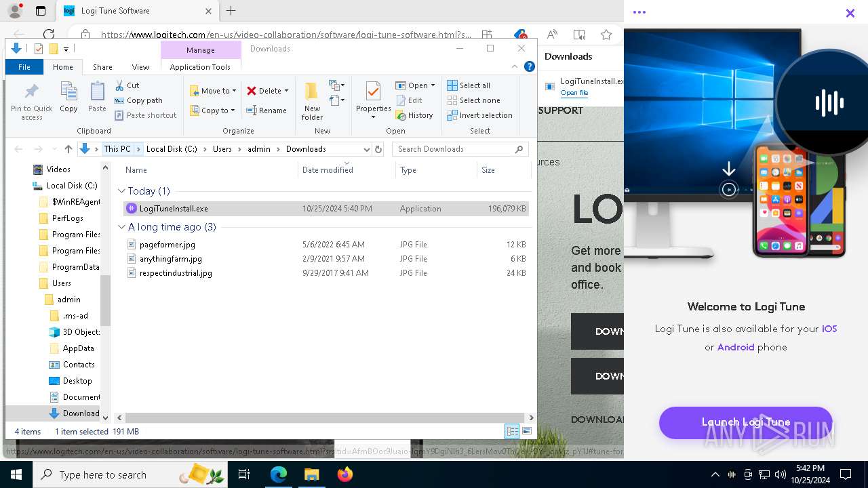
Task: Open the Application Tools tab
Action: point(200,67)
